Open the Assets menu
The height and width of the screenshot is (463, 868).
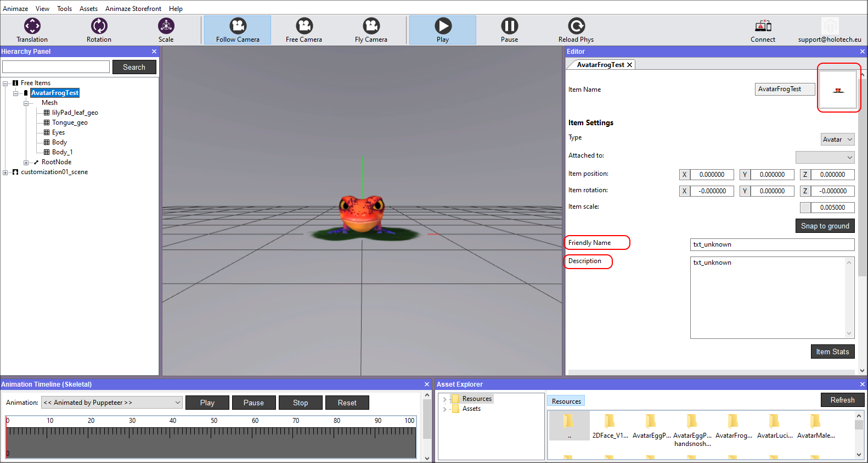point(88,9)
